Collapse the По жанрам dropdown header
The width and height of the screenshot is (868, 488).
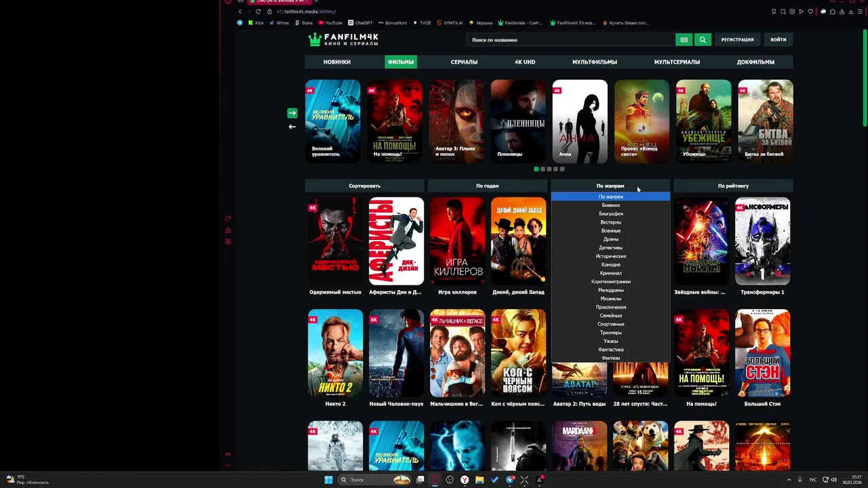coord(610,186)
